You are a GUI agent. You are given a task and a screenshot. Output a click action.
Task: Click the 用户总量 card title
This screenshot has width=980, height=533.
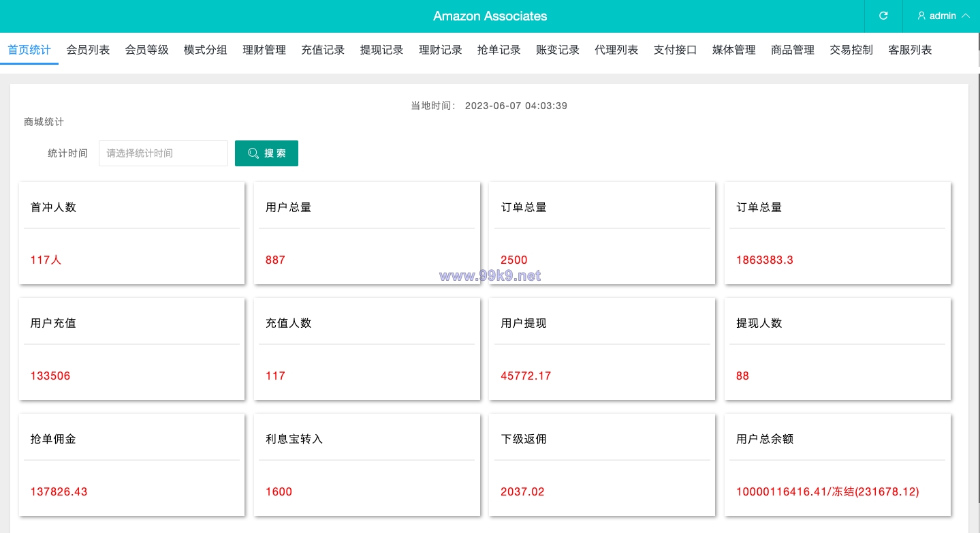288,207
